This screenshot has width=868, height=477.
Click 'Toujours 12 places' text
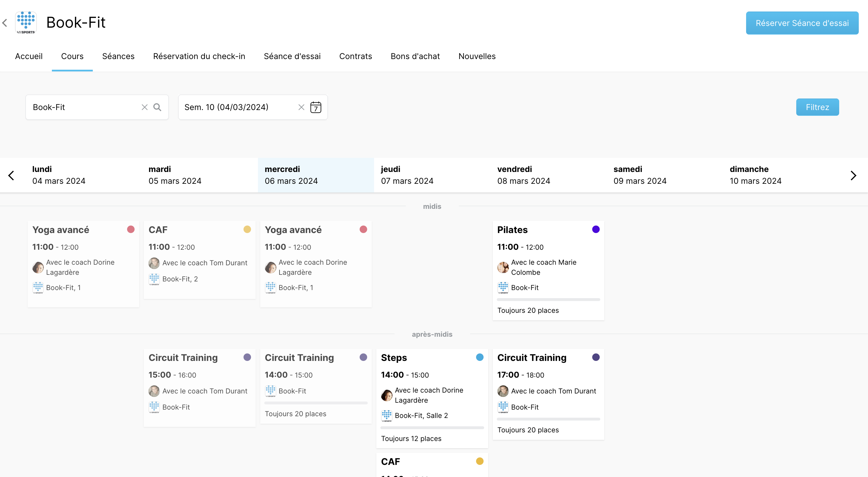(411, 439)
